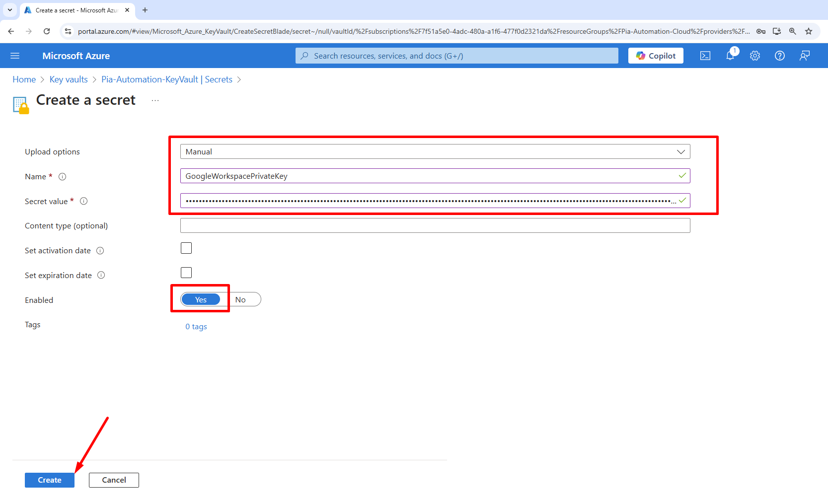Open portal settings gear
The width and height of the screenshot is (828, 504).
click(755, 56)
